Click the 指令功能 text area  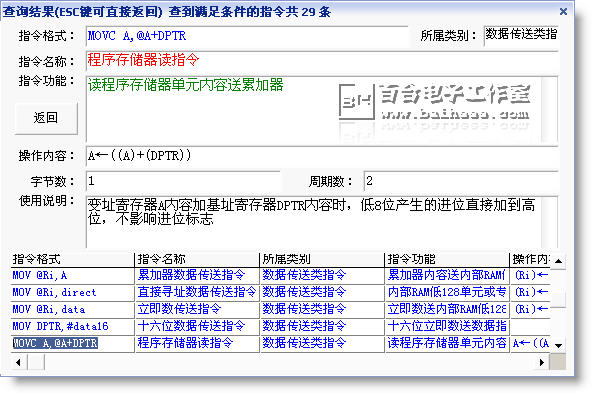(322, 109)
